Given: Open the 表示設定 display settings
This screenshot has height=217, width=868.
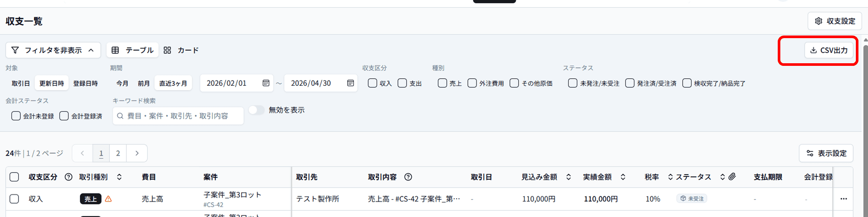Looking at the screenshot, I should (x=826, y=153).
